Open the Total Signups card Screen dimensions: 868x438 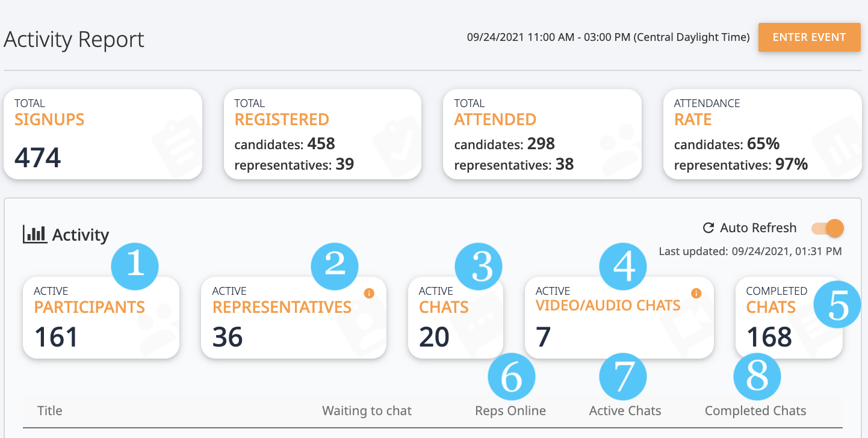pyautogui.click(x=103, y=134)
